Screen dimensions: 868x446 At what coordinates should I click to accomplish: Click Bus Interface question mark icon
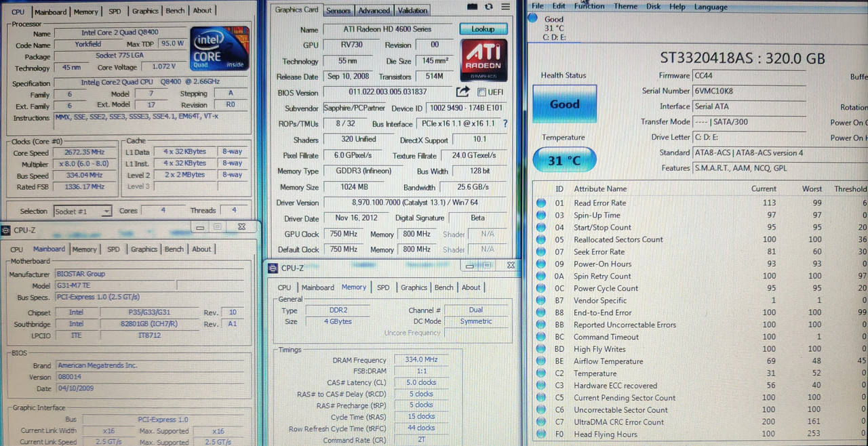pos(505,123)
